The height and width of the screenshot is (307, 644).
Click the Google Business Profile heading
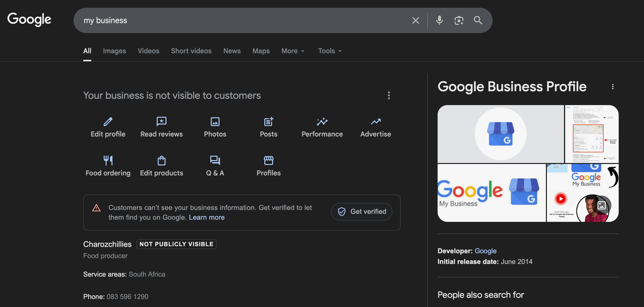click(512, 87)
